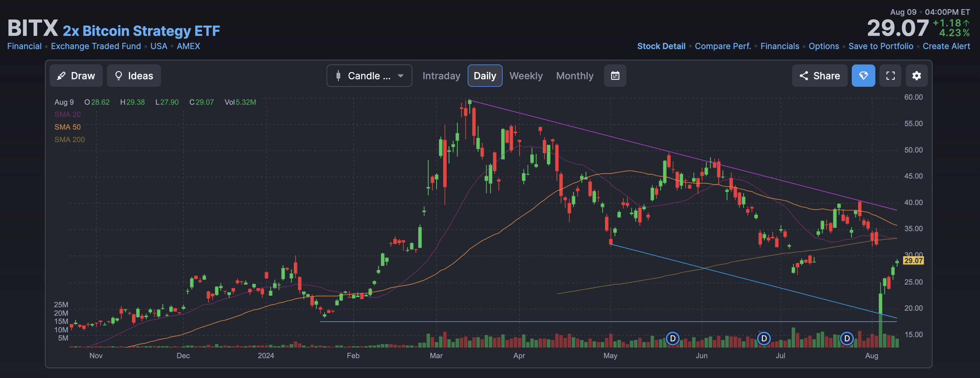Expand the Candle chart type dropdown
Screen dimensions: 980x378
click(x=369, y=76)
